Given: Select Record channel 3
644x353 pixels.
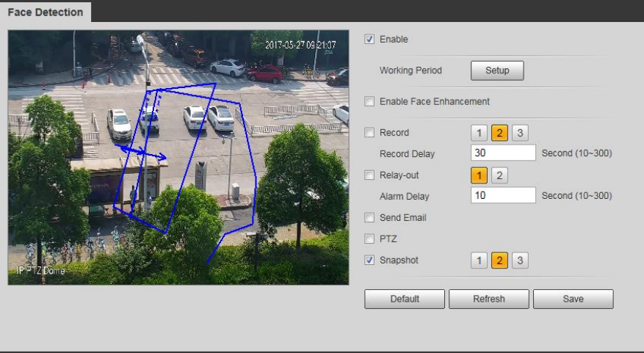Looking at the screenshot, I should coord(520,133).
